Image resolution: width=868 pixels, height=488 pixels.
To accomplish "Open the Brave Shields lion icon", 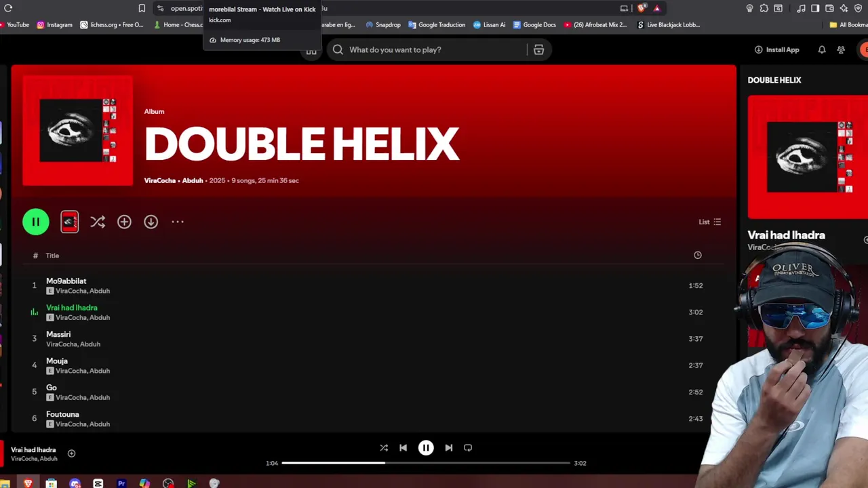I will pos(641,8).
